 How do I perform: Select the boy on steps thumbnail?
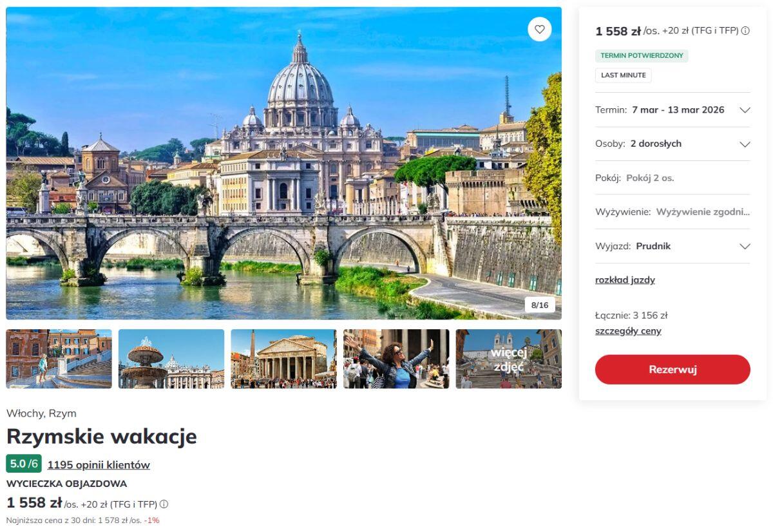59,359
